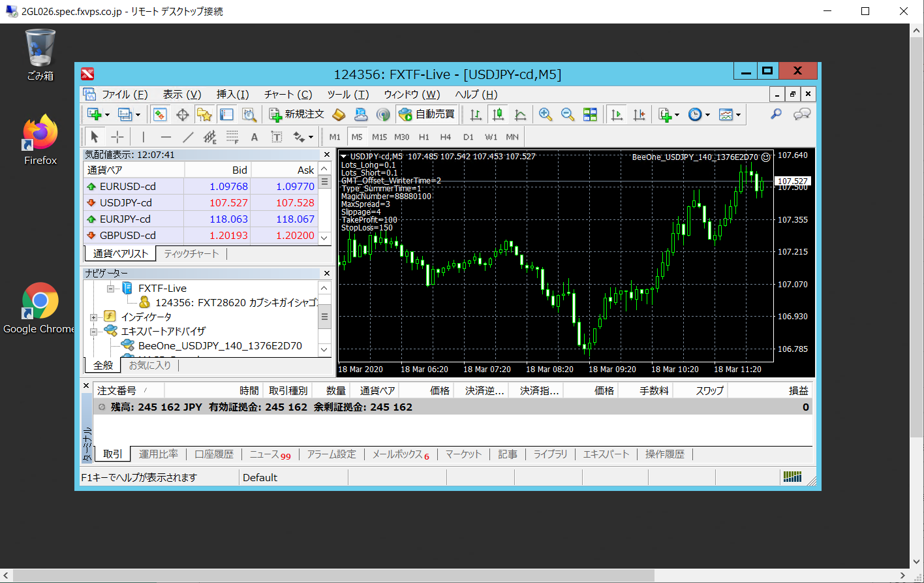Screen dimensions: 924x583
Task: Open the chart profiles dropdown arrow
Action: [x=138, y=115]
